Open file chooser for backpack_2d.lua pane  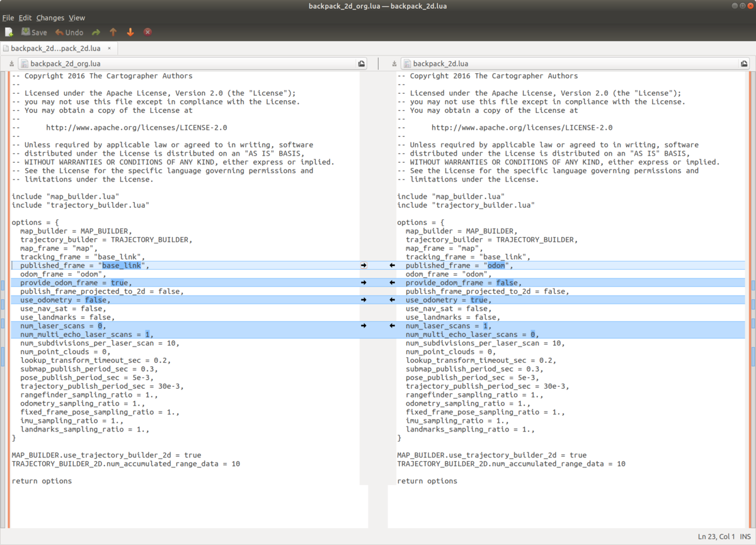[575, 64]
